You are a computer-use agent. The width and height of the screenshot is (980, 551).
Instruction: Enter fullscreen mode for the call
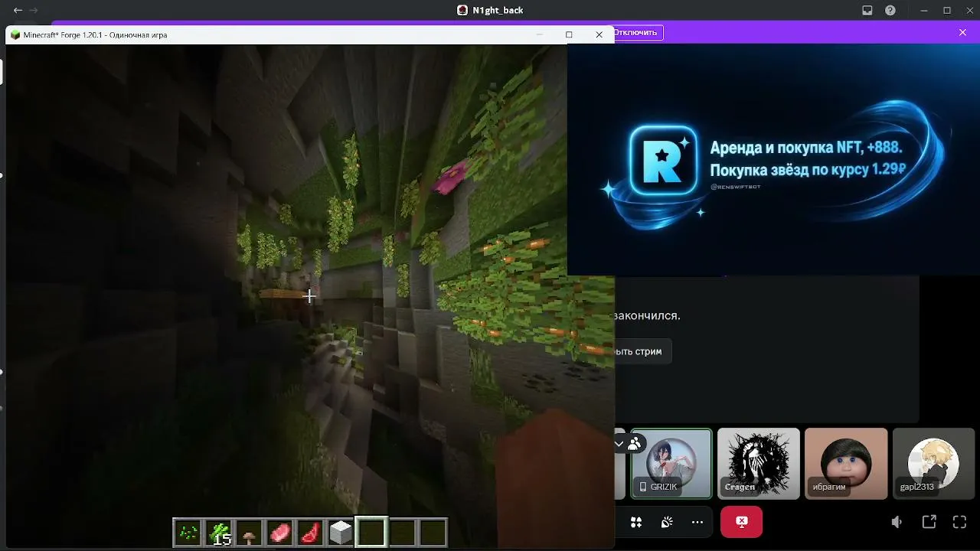click(959, 522)
